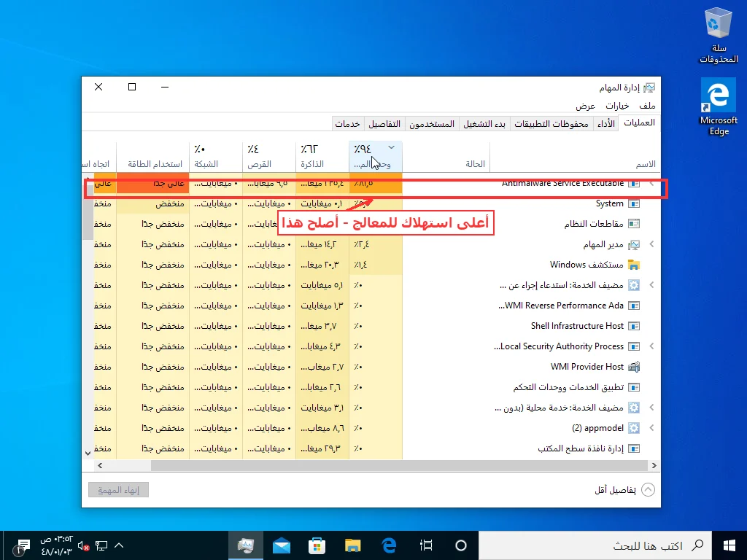Open File Explorer from the taskbar
This screenshot has height=560, width=747.
[x=353, y=545]
